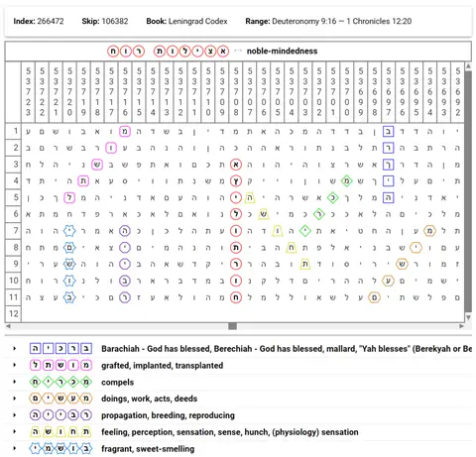Click the blue squared bet in row 1
This screenshot has height=457, width=476.
tap(388, 131)
